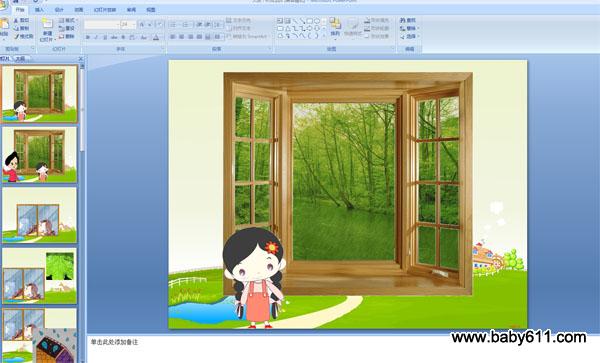Click the font color A icon
The width and height of the screenshot is (600, 363).
[x=156, y=37]
